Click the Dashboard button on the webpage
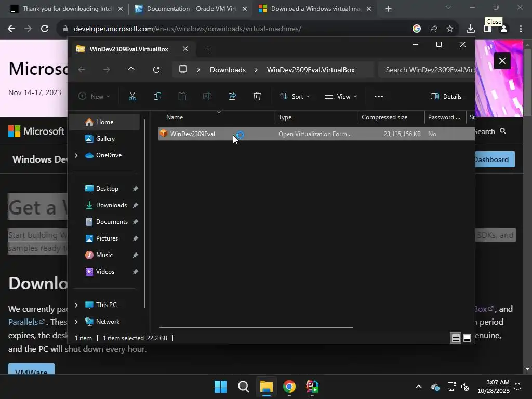 pyautogui.click(x=495, y=159)
